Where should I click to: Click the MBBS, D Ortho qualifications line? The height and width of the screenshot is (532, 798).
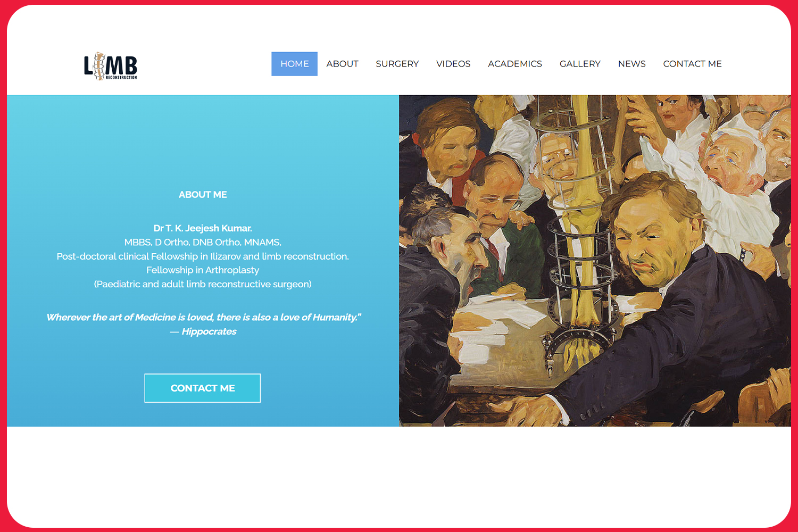coord(203,242)
